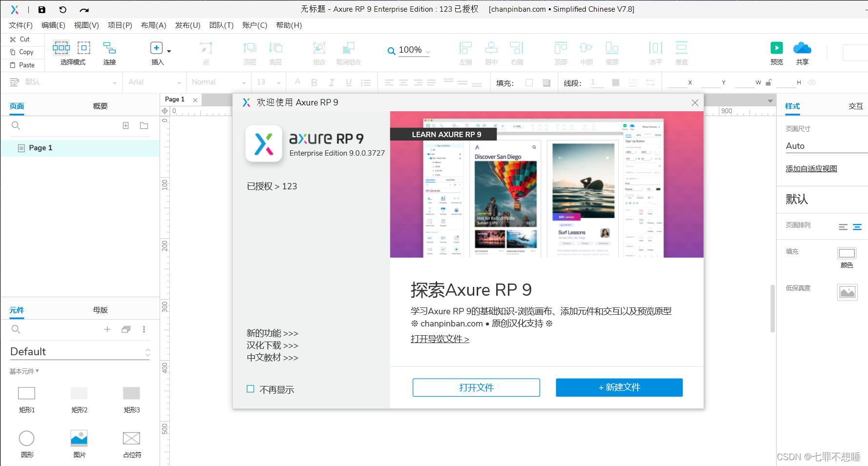The width and height of the screenshot is (868, 466).
Task: Click the 取消组合 ungroup icon
Action: tap(348, 48)
